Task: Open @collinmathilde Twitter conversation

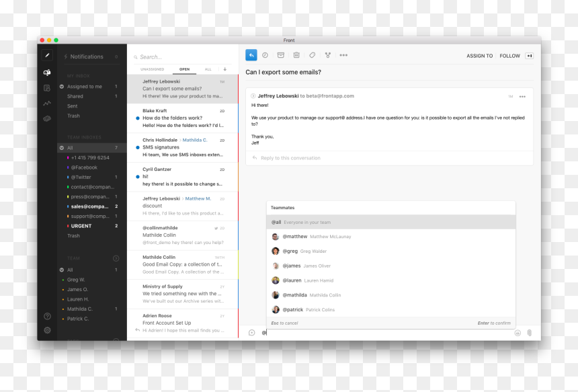Action: click(183, 235)
